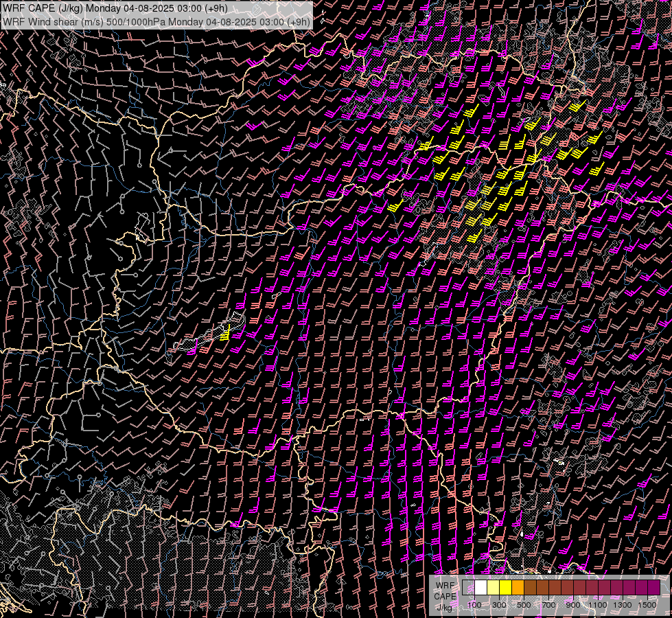Click the WRF CAPE title line
672x618 pixels.
[x=115, y=8]
